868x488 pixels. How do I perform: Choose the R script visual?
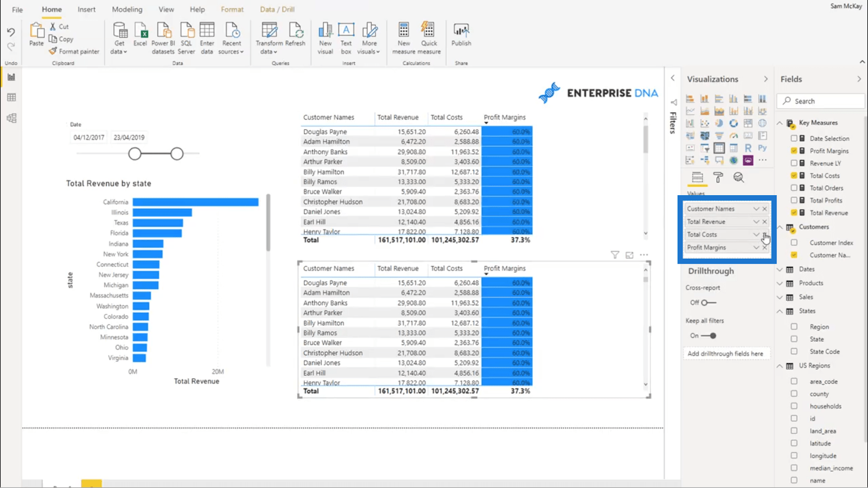click(x=748, y=148)
